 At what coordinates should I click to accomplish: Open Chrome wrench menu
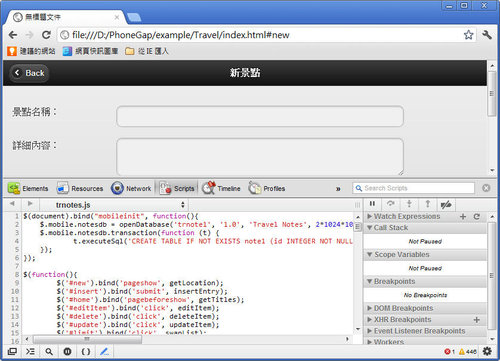click(487, 35)
